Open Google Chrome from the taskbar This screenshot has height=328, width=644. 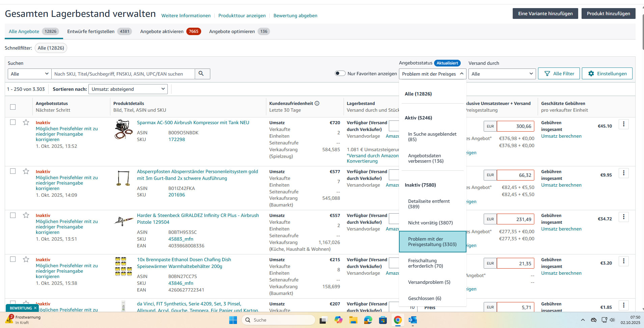(398, 320)
